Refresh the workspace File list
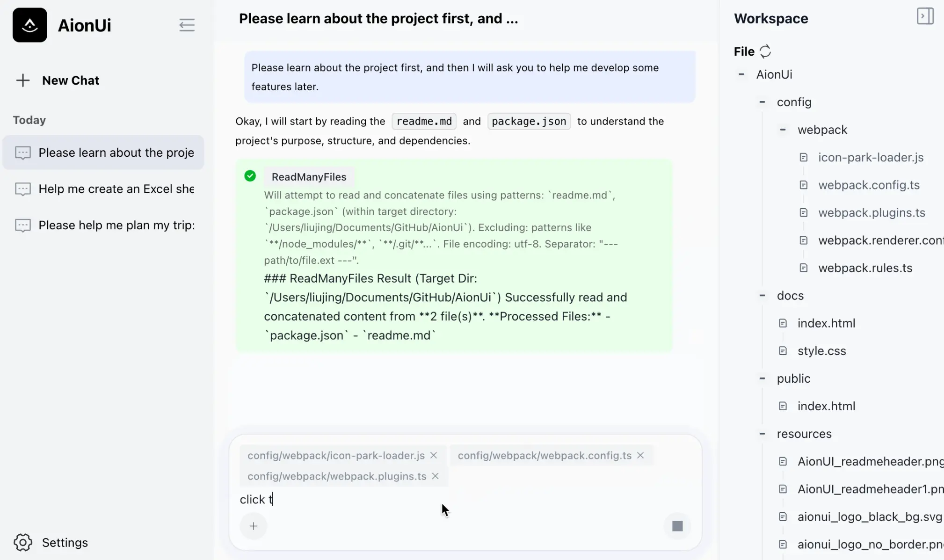 (x=765, y=51)
